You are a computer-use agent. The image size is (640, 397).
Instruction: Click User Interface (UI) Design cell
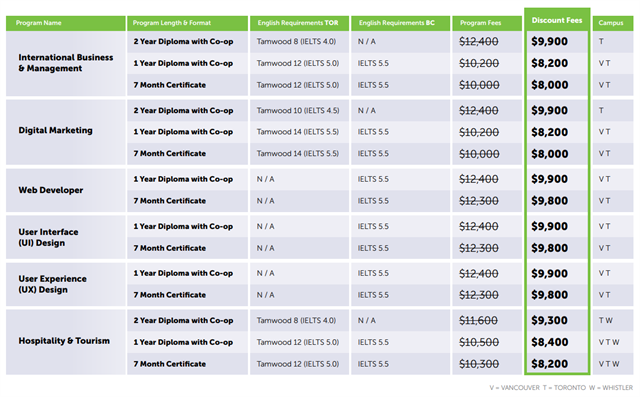(x=66, y=237)
